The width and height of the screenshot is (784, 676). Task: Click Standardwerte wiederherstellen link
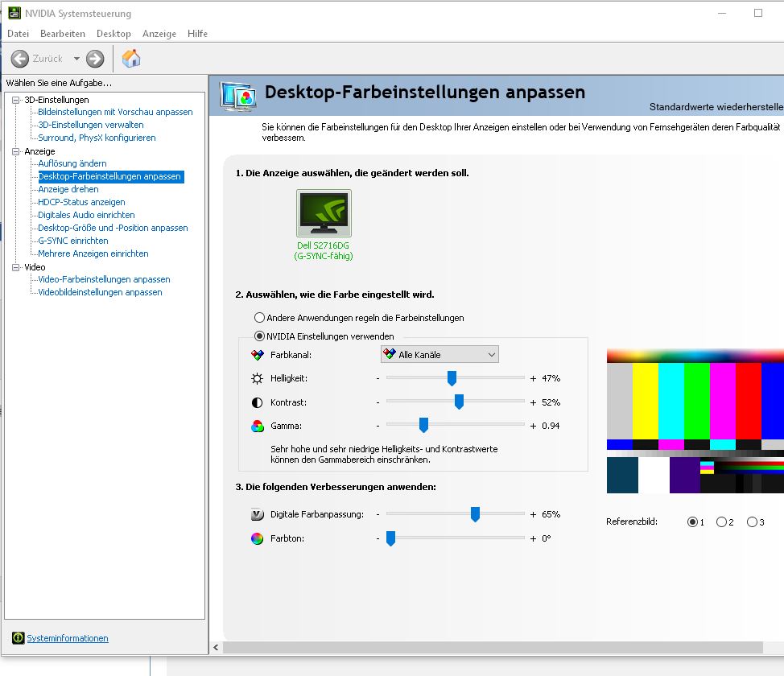click(x=716, y=106)
